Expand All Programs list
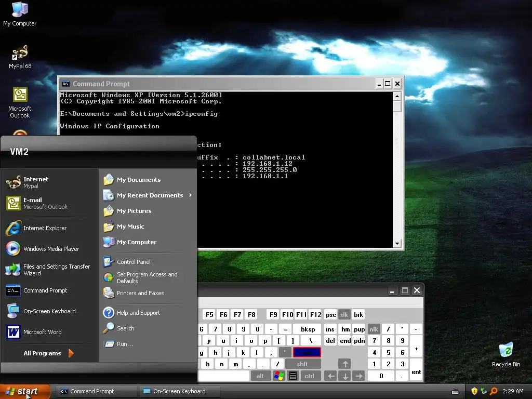The height and width of the screenshot is (399, 532). [48, 353]
